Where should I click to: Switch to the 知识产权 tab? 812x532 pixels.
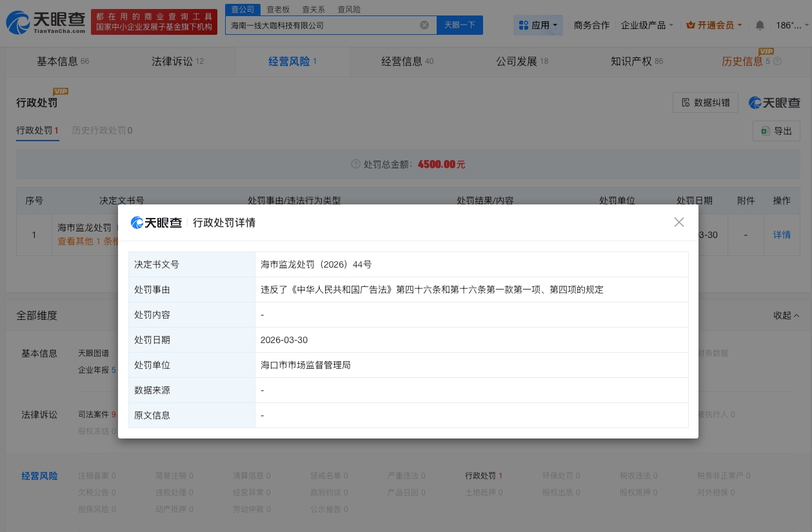[x=637, y=62]
